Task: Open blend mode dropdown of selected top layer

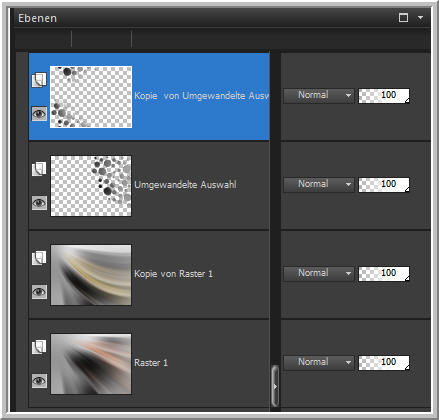Action: coord(319,95)
